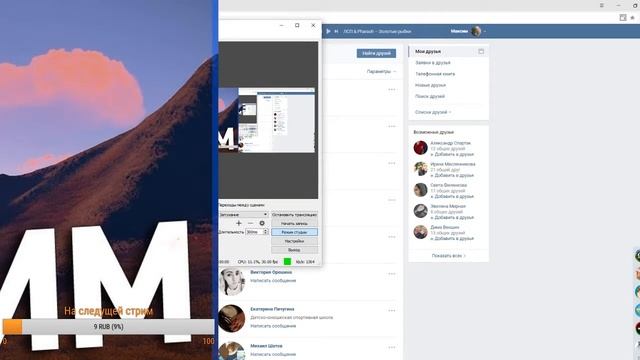Toggle "Режим студии" button in OBS
This screenshot has width=640, height=360.
click(294, 232)
